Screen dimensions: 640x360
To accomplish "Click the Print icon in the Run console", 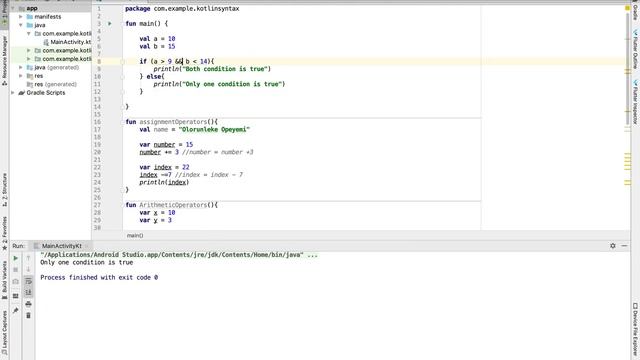I will [28, 304].
